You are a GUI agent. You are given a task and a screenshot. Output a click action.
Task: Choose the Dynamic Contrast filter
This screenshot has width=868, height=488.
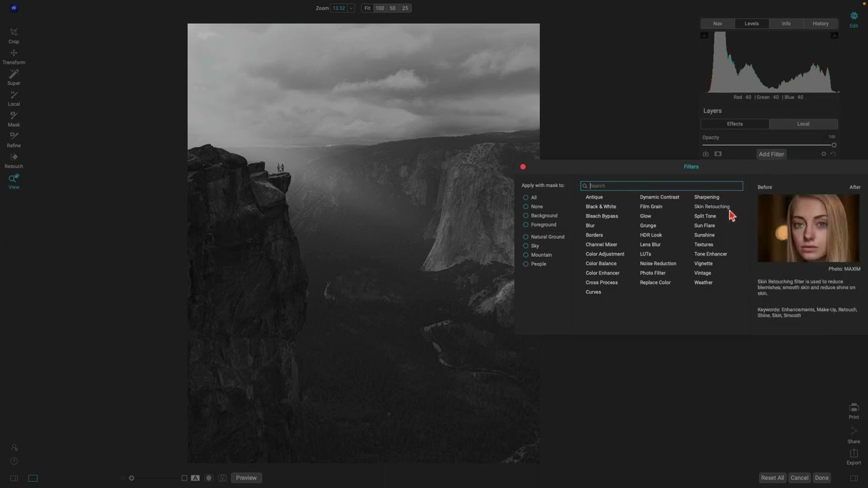click(659, 197)
